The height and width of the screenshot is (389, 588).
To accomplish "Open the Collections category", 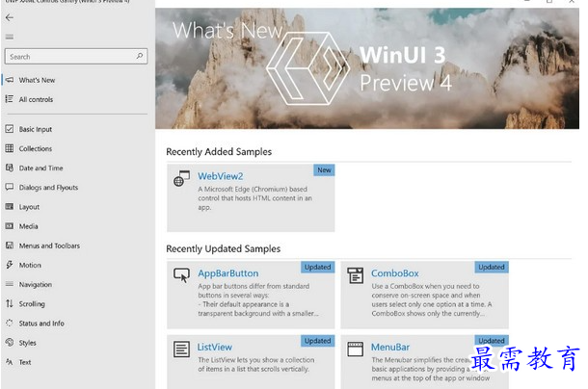I will [36, 149].
